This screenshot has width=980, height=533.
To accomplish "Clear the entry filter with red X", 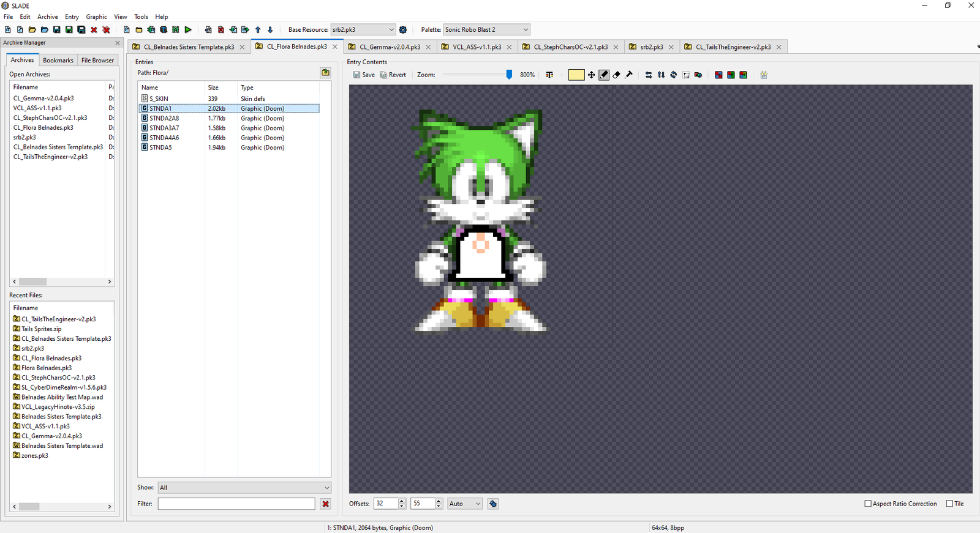I will pos(325,504).
